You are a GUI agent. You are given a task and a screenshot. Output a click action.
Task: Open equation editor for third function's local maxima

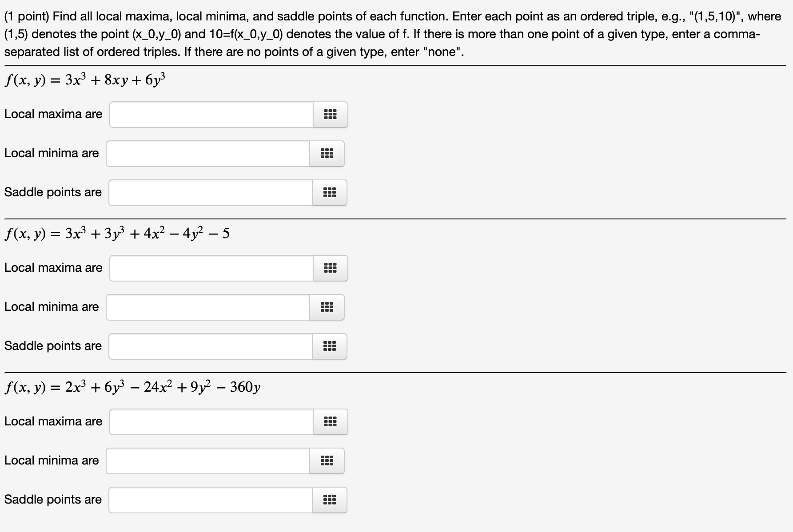331,422
